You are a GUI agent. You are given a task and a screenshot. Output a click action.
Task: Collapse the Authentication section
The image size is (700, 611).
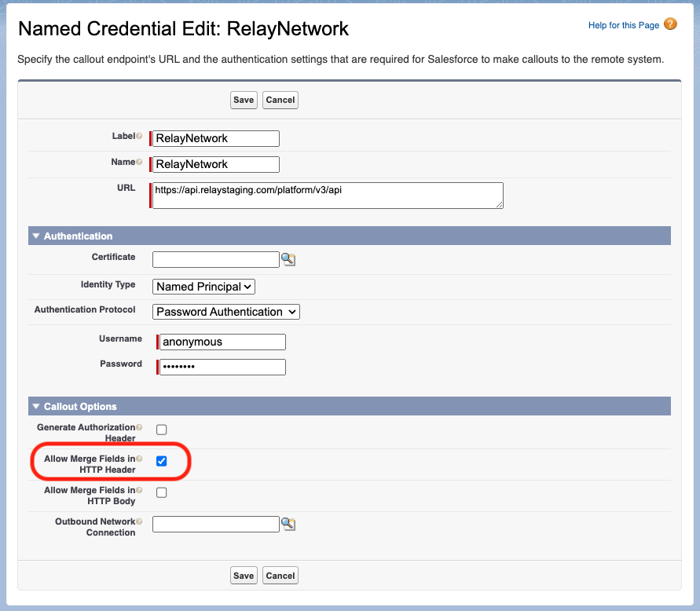pyautogui.click(x=35, y=236)
